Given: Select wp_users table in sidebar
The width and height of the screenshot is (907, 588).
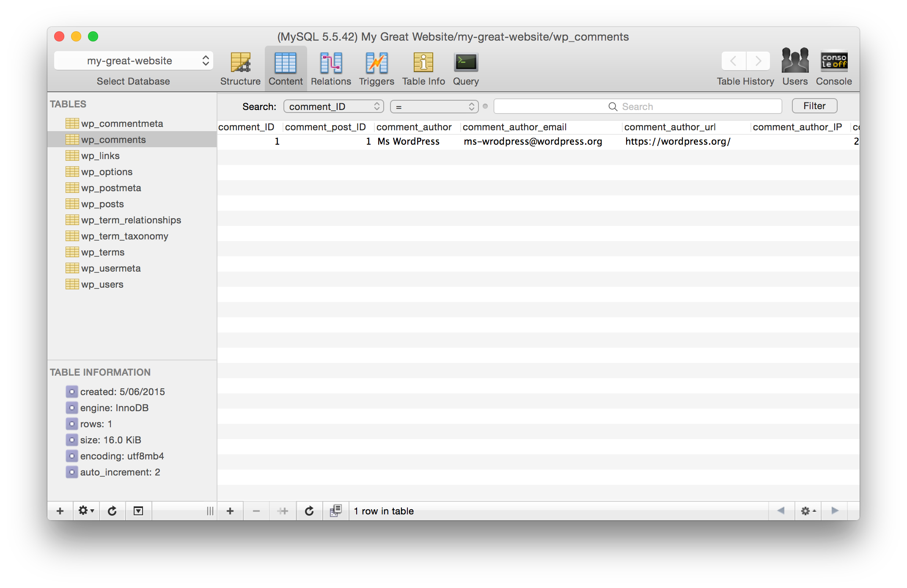Looking at the screenshot, I should 102,284.
